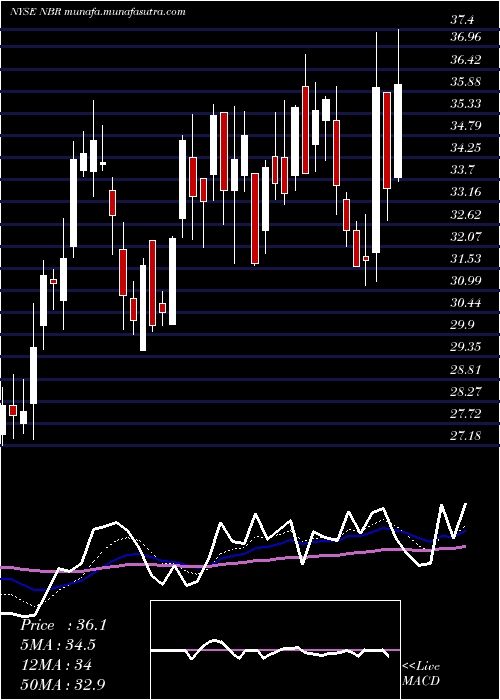The image size is (500, 700).
Task: Click the '<<Live MACD' label
Action: pyautogui.click(x=421, y=673)
